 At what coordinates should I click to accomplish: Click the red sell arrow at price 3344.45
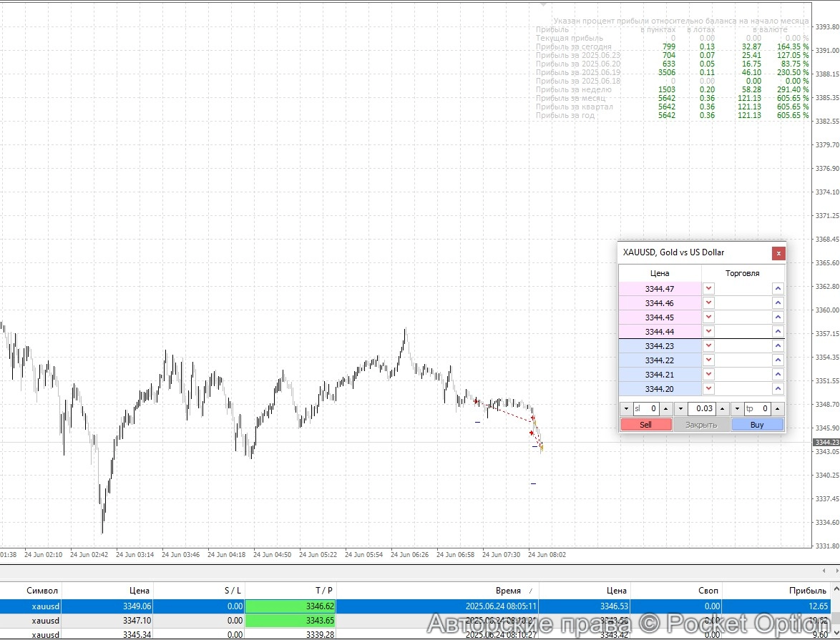coord(708,317)
